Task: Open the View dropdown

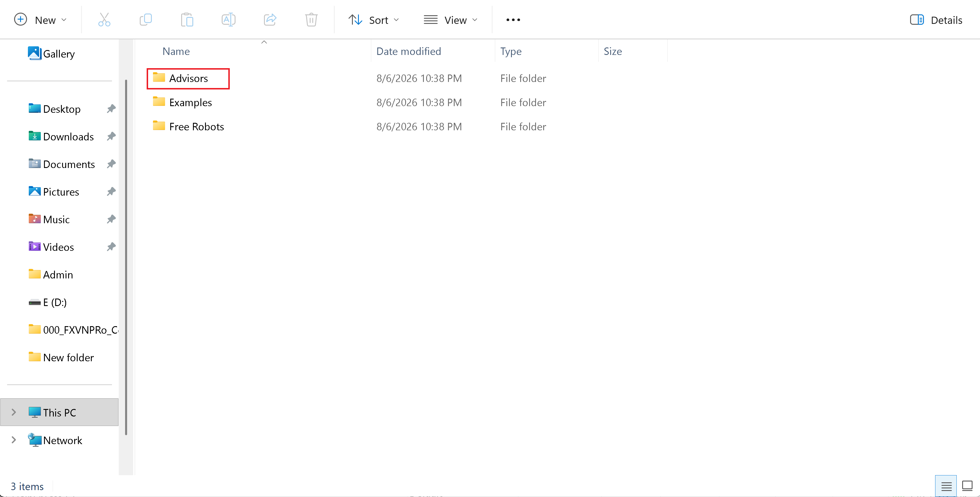Action: tap(450, 20)
